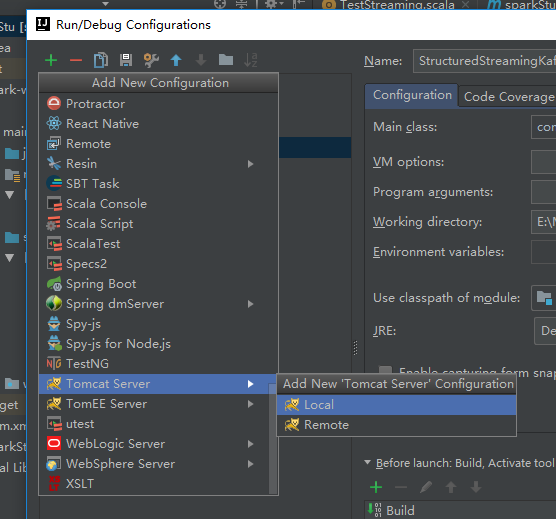The image size is (556, 519).
Task: Expand the TomEE Server submenu arrow
Action: (x=250, y=404)
